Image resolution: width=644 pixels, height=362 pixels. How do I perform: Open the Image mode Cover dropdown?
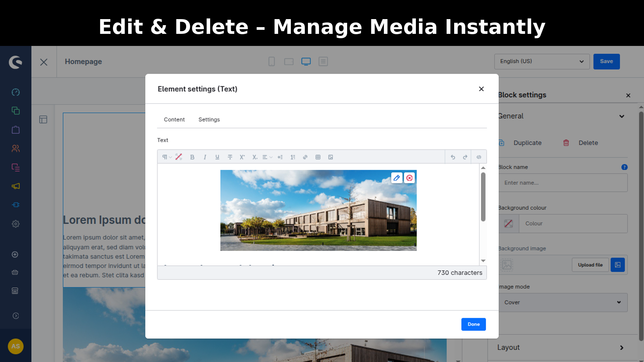point(563,302)
